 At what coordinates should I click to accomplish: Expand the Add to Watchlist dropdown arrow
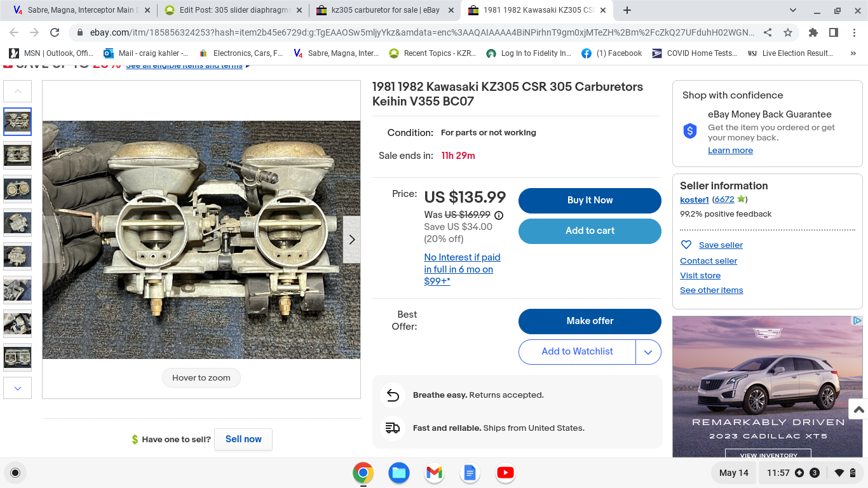(648, 352)
